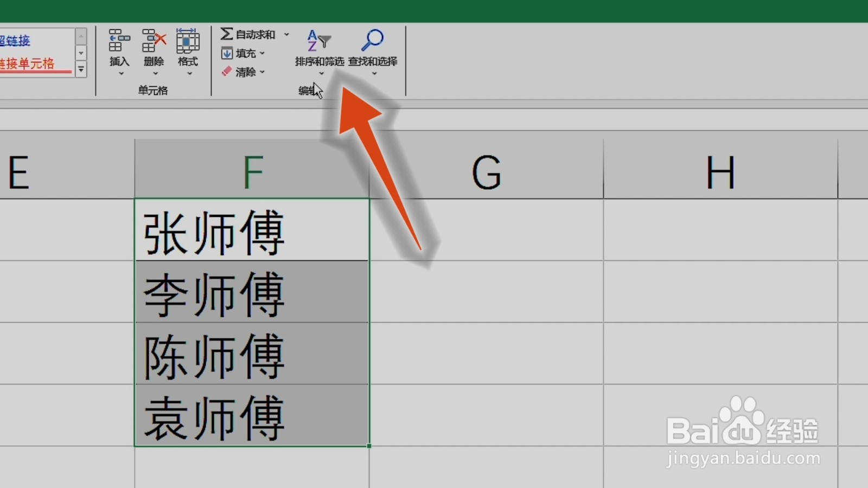Click the Insert cells icon

click(119, 40)
